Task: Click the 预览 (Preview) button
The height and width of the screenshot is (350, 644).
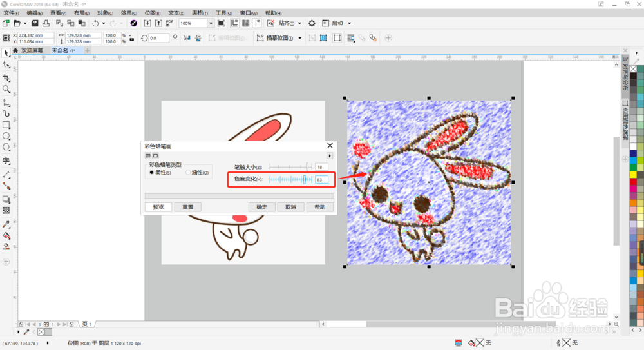Action: point(158,207)
